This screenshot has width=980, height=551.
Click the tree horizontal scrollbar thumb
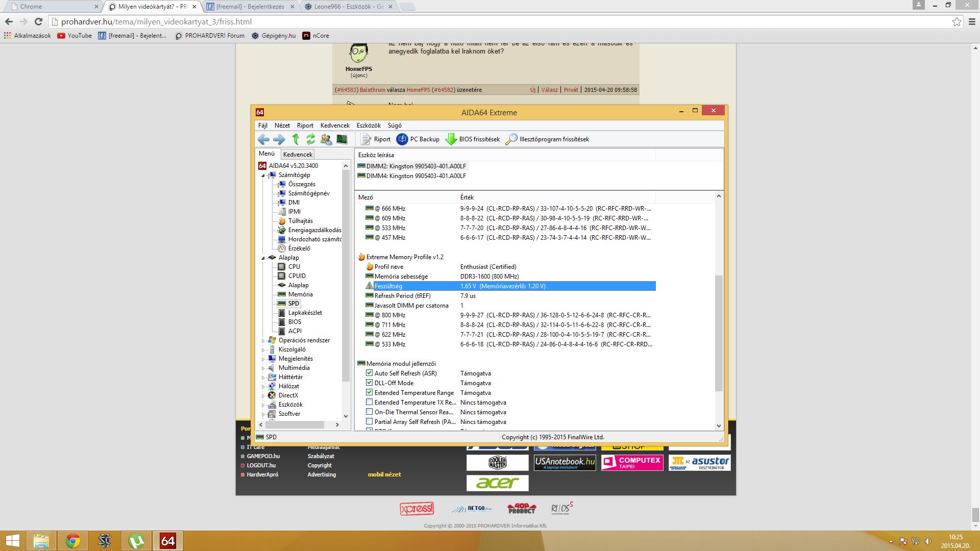tap(295, 424)
